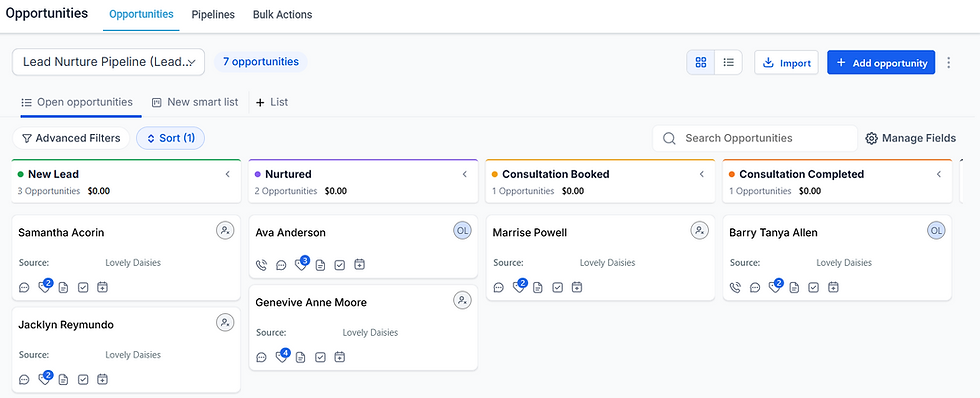The height and width of the screenshot is (398, 980).
Task: Open appointment icon on Ava Anderson card
Action: [359, 265]
